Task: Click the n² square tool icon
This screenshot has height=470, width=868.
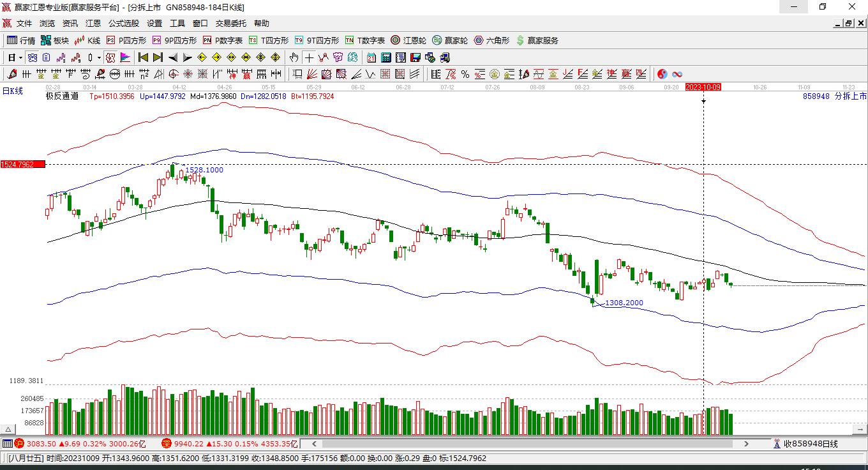Action: click(144, 74)
